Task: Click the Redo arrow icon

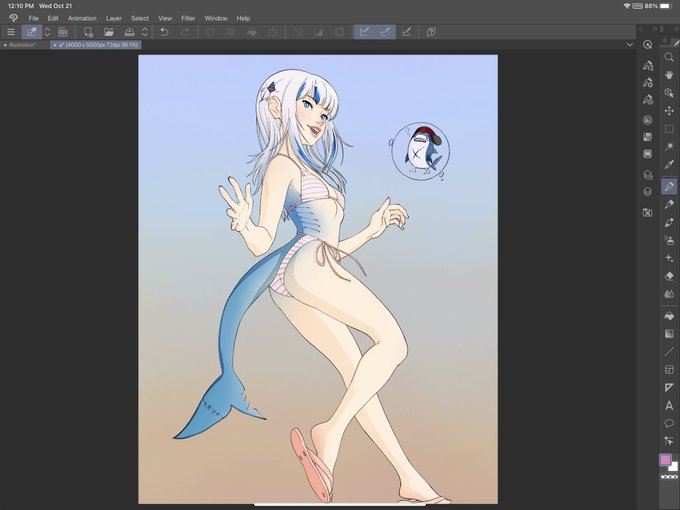Action: click(x=185, y=32)
